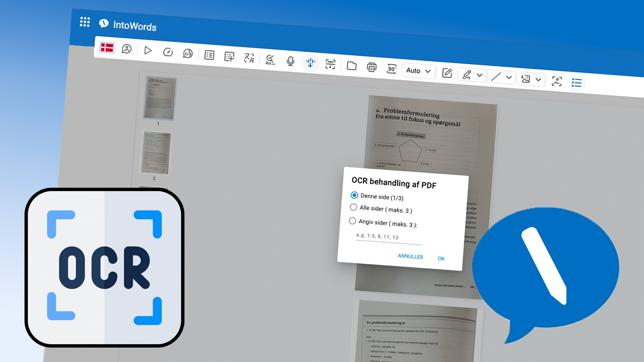Activate the microphone dictation icon
644x362 pixels.
290,61
